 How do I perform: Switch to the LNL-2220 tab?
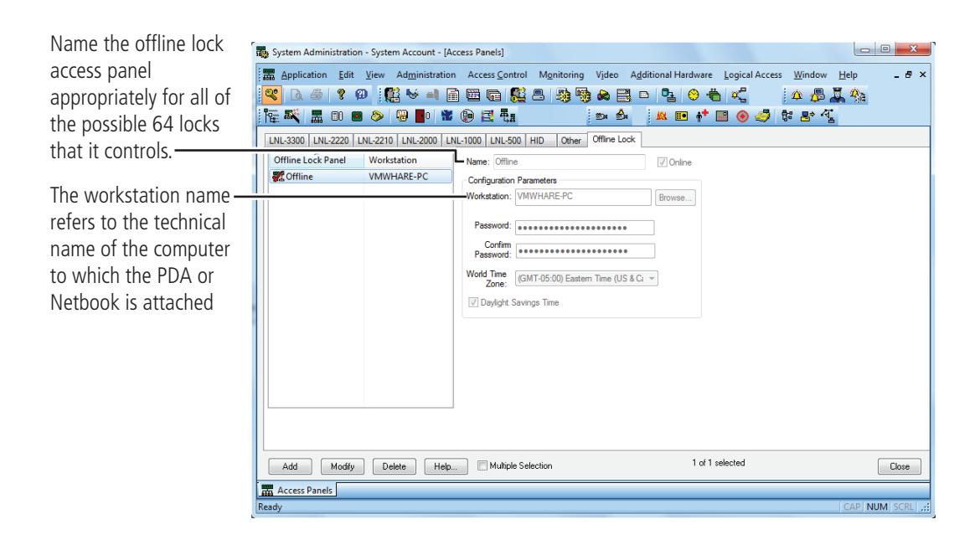[331, 141]
